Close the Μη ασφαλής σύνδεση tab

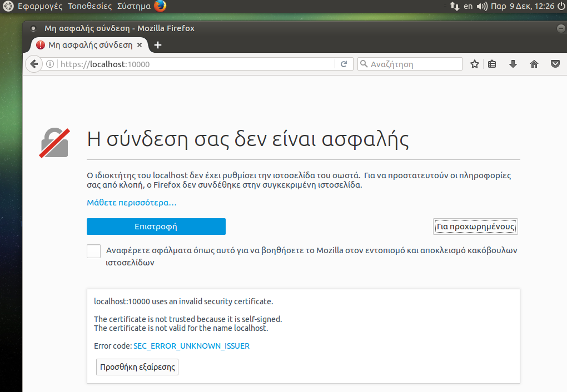point(140,45)
